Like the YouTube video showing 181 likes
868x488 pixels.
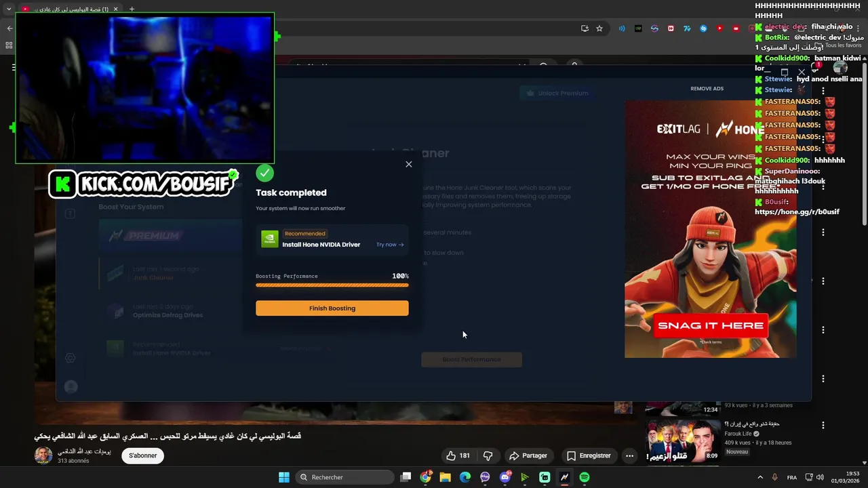(458, 455)
